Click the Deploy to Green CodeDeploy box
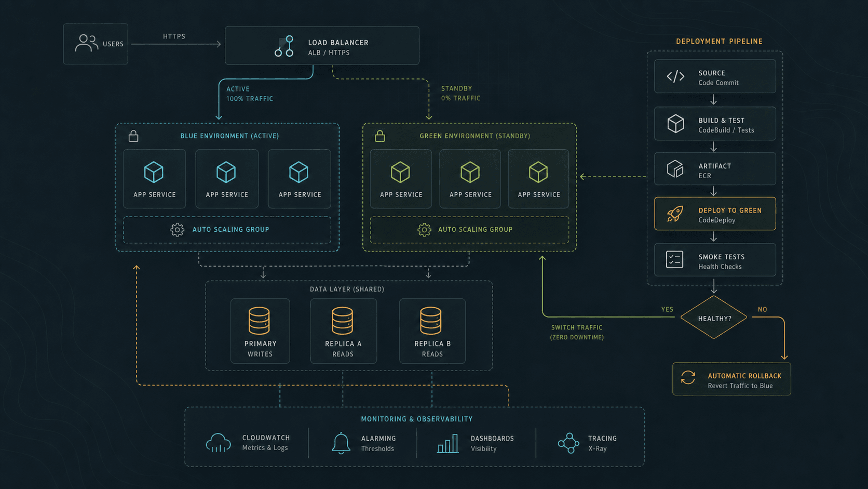The width and height of the screenshot is (868, 489). pyautogui.click(x=715, y=214)
